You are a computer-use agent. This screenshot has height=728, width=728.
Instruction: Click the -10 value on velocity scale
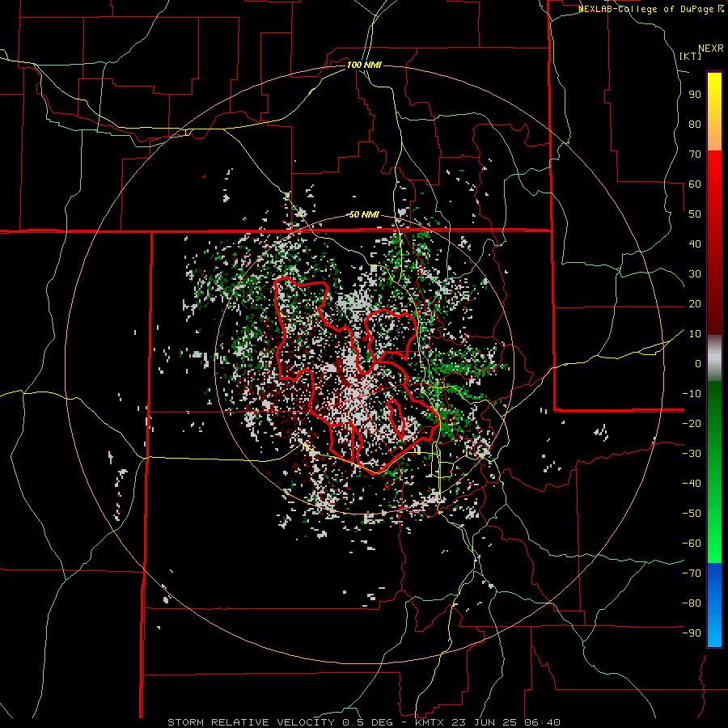click(x=692, y=394)
